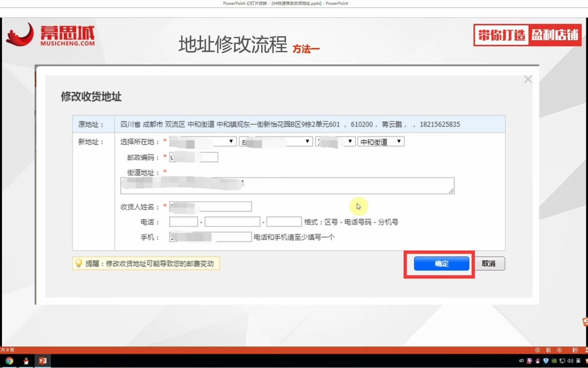
Task: Open the screen recorder tray icon
Action: [x=529, y=361]
